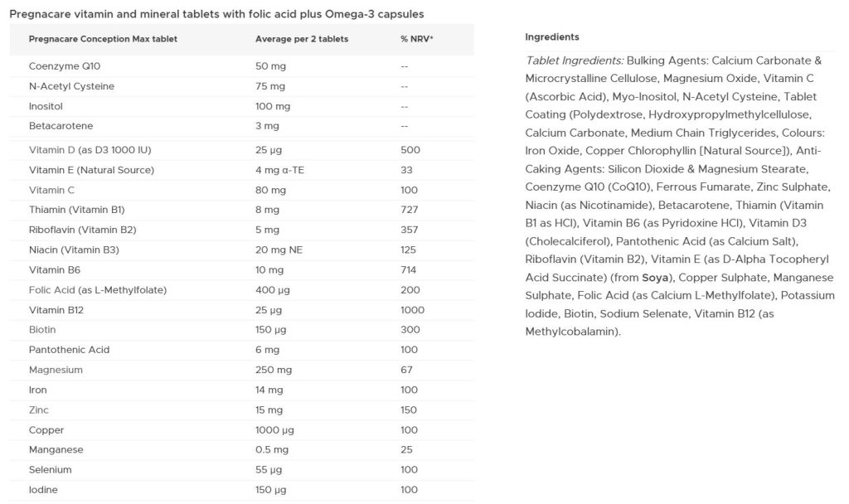Screen dimensions: 849x504
Task: Click the italic 'Tablet Ingredients:' text
Action: 575,61
